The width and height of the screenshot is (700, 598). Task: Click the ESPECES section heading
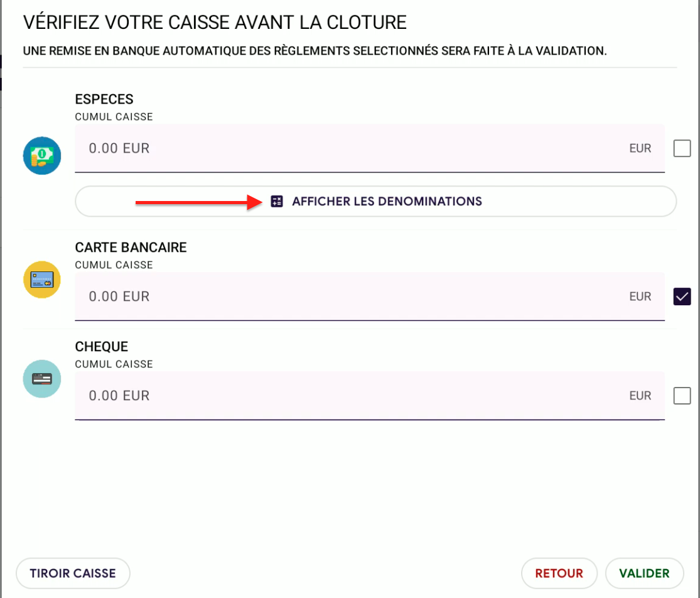(x=104, y=99)
